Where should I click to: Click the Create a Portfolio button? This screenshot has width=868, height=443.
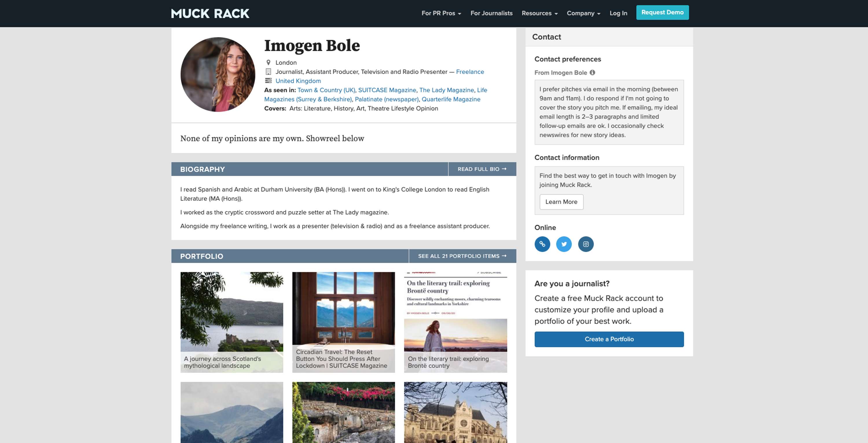(x=609, y=339)
